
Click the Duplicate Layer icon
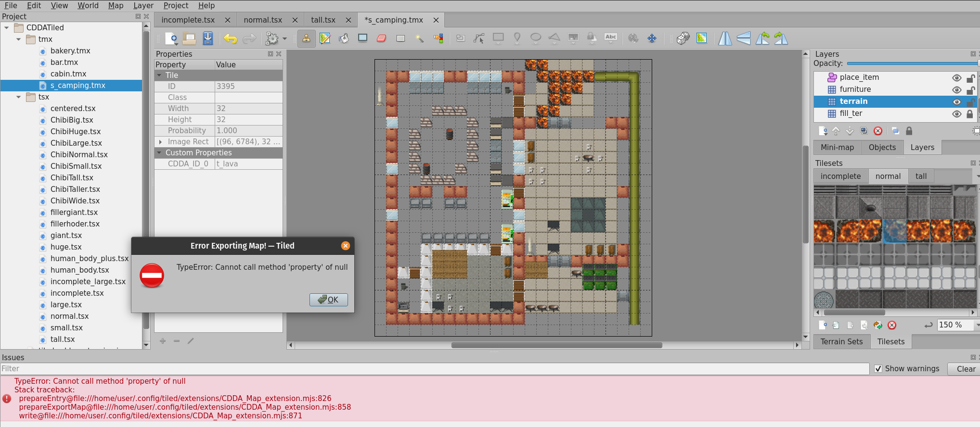[864, 131]
